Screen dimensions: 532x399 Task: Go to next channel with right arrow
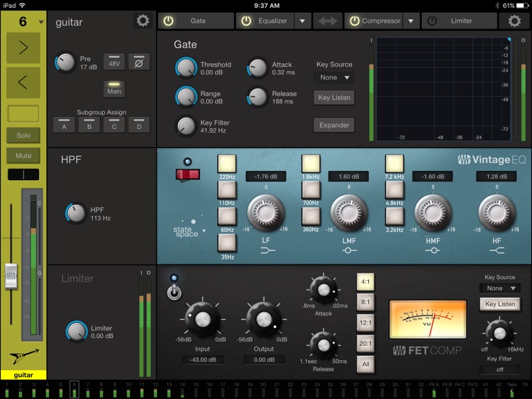coord(23,47)
